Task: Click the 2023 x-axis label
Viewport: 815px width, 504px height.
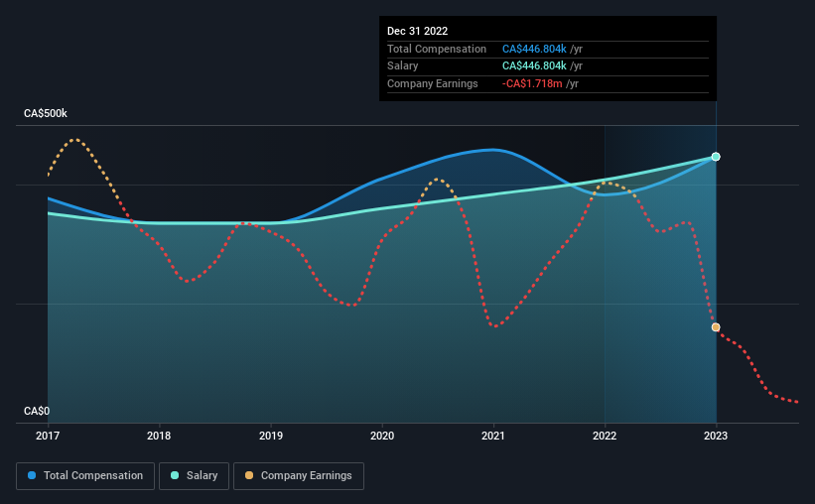Action: [716, 436]
